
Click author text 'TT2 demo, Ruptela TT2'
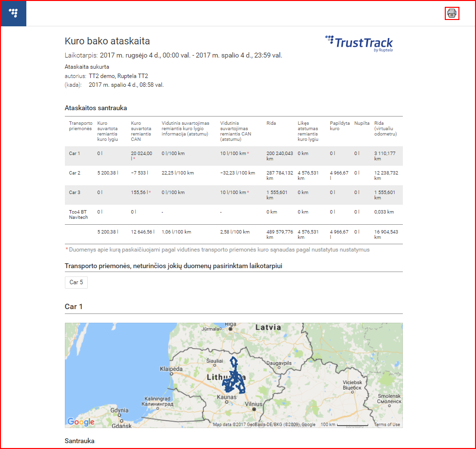119,76
